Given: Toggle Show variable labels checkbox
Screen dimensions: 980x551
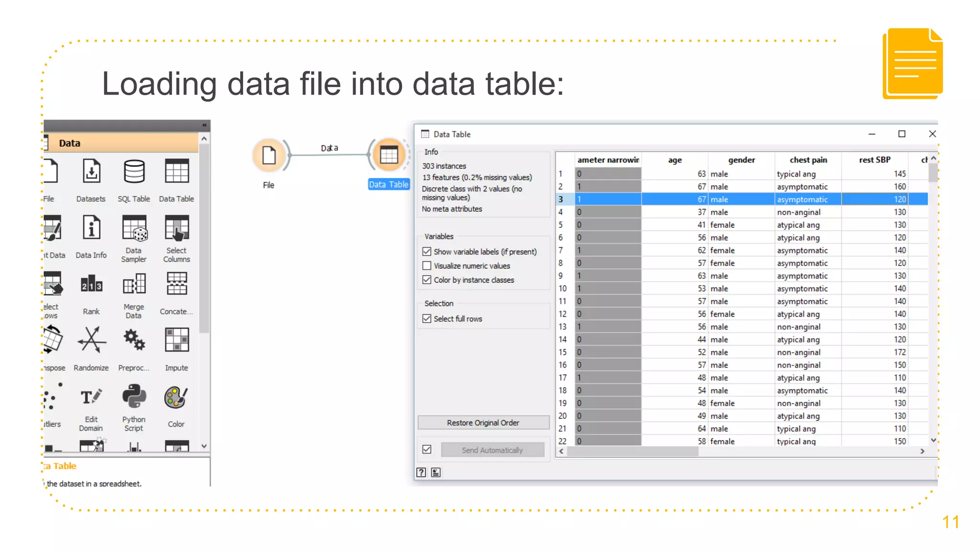Looking at the screenshot, I should click(427, 252).
